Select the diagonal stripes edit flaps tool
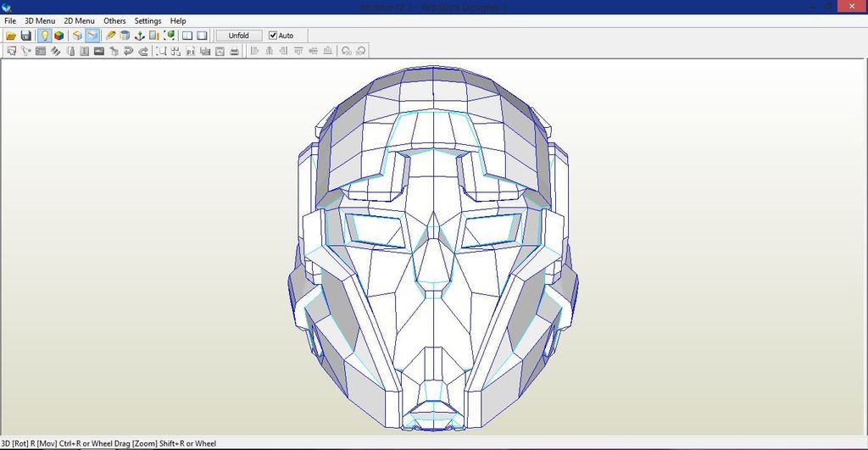The image size is (868, 450). (x=55, y=51)
